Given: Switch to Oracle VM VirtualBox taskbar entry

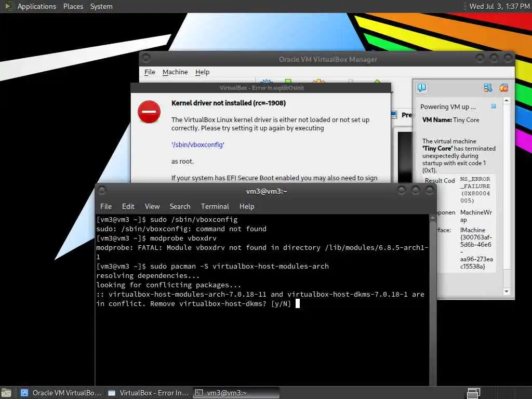Looking at the screenshot, I should [x=61, y=393].
